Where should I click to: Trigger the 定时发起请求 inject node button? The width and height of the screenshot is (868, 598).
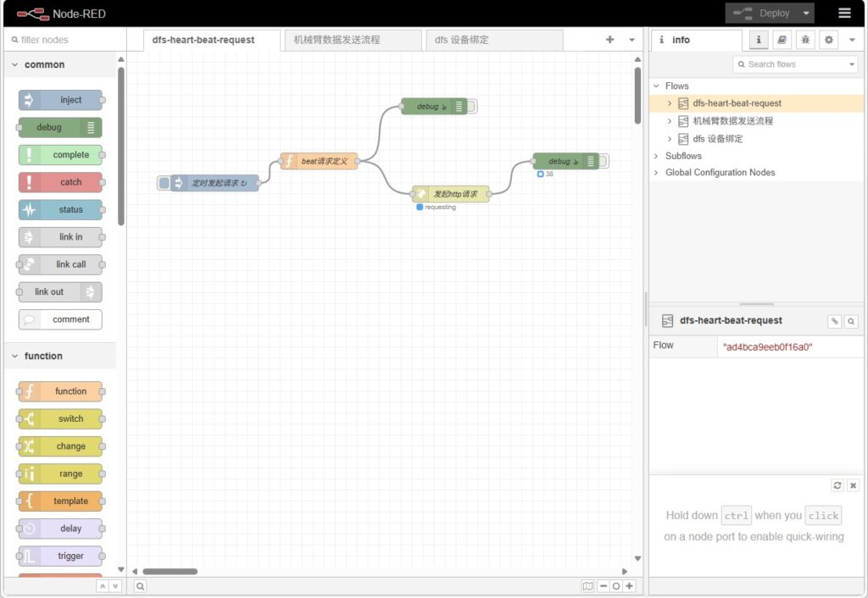click(164, 183)
